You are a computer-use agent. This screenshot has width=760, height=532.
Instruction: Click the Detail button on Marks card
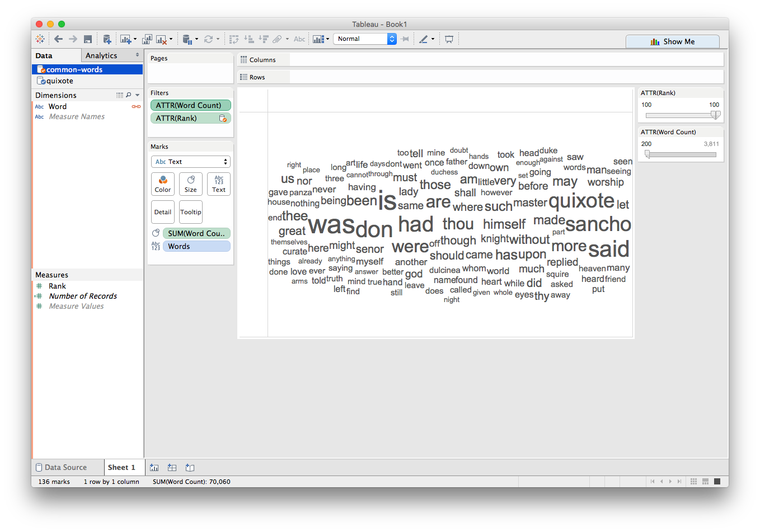coord(163,212)
